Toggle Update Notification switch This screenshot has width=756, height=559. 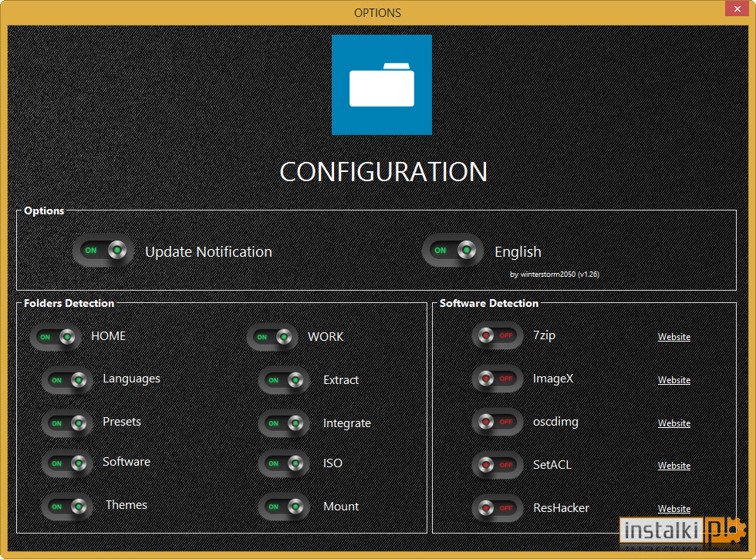[103, 250]
